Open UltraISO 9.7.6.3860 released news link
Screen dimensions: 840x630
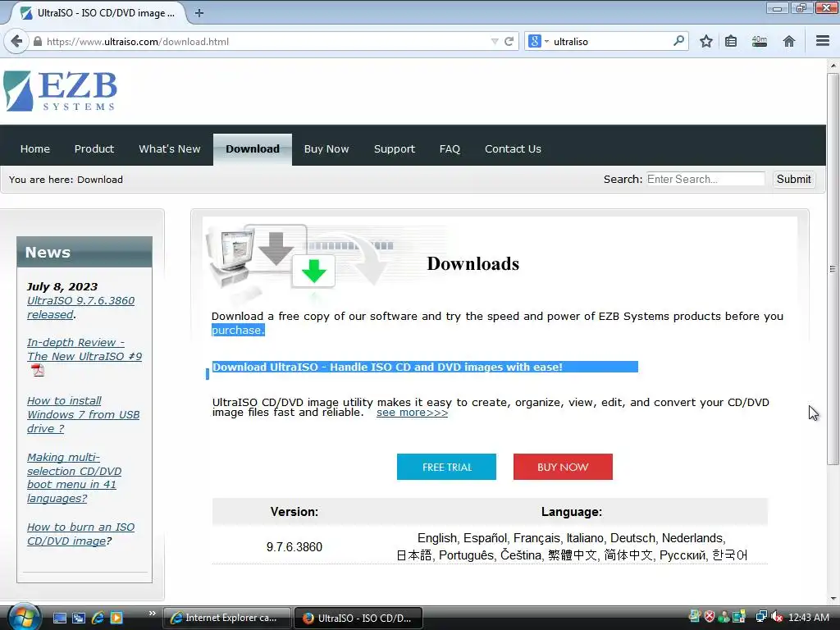pos(80,308)
